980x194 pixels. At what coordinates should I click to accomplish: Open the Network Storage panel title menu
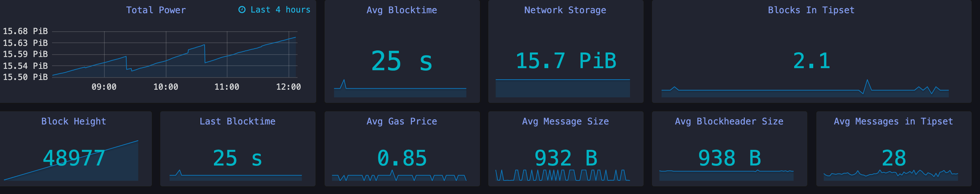pyautogui.click(x=565, y=10)
